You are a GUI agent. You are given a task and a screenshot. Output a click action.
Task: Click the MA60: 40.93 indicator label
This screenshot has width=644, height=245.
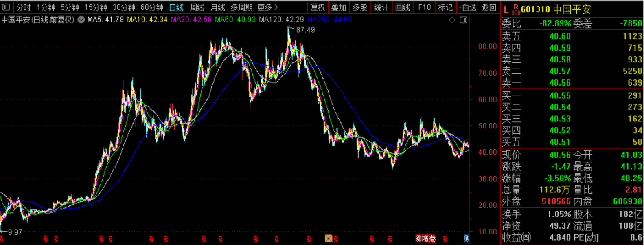click(235, 20)
